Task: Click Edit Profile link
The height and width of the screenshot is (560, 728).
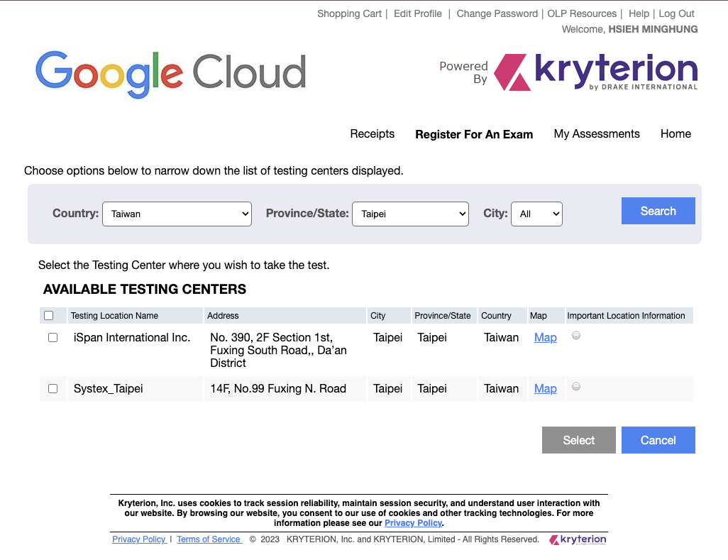Action: (418, 14)
